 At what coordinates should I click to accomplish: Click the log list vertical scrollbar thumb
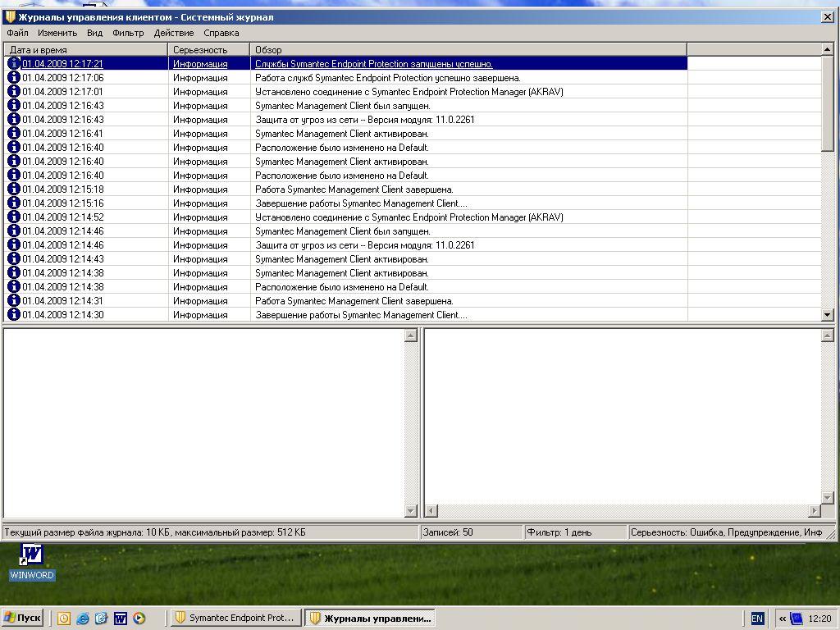click(x=828, y=104)
